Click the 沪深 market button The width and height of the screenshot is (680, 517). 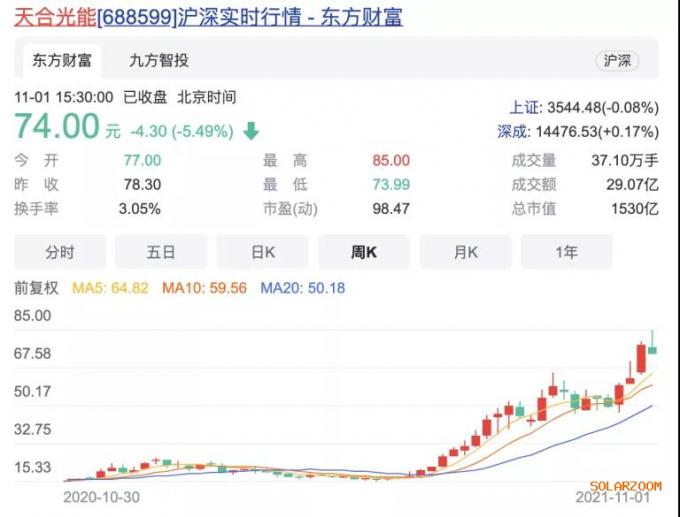click(x=617, y=61)
